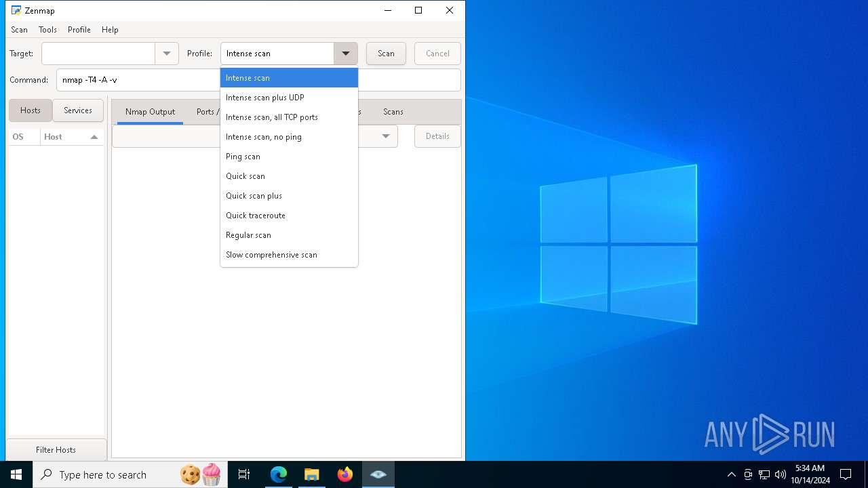The height and width of the screenshot is (488, 868).
Task: Expand the Target history dropdown arrow
Action: pyautogui.click(x=167, y=54)
